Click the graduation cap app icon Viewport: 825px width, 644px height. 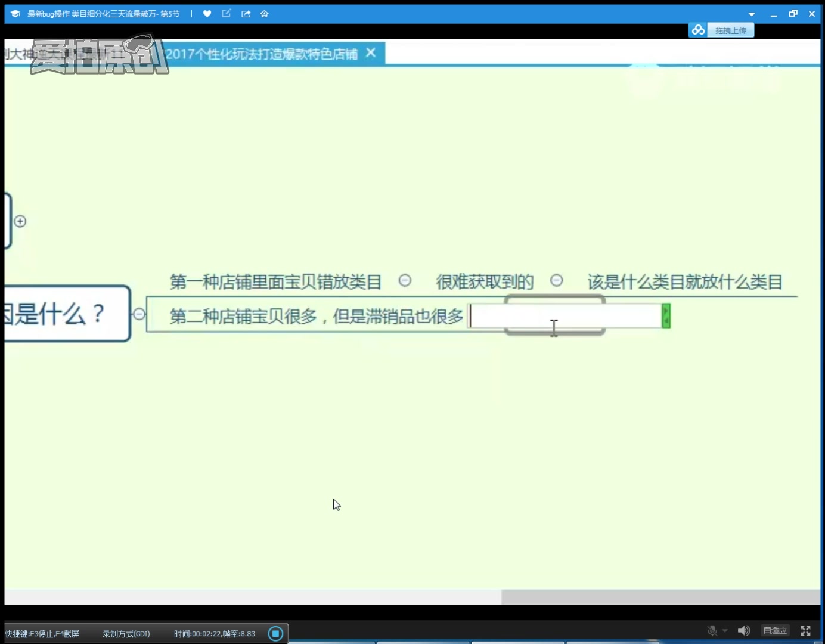pyautogui.click(x=15, y=14)
